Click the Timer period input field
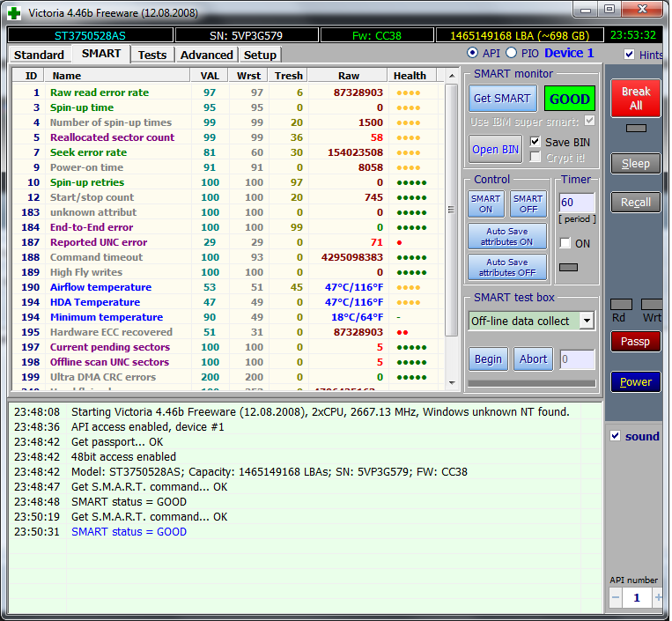This screenshot has height=621, width=672. [x=577, y=203]
